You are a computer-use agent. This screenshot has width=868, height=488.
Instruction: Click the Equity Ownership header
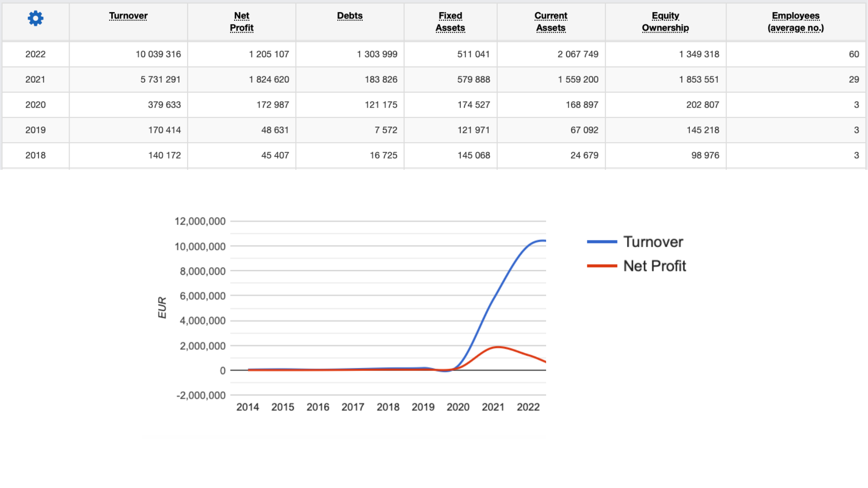(x=665, y=22)
